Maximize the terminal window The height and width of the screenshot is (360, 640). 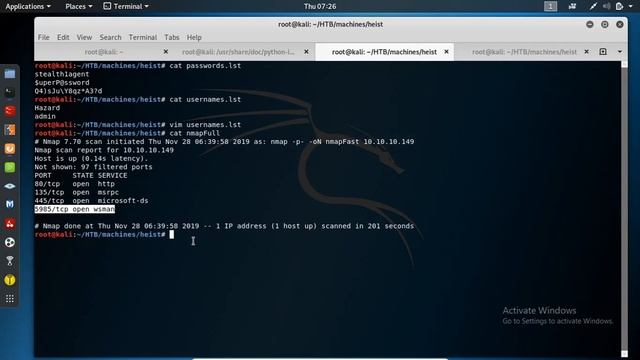(x=604, y=24)
